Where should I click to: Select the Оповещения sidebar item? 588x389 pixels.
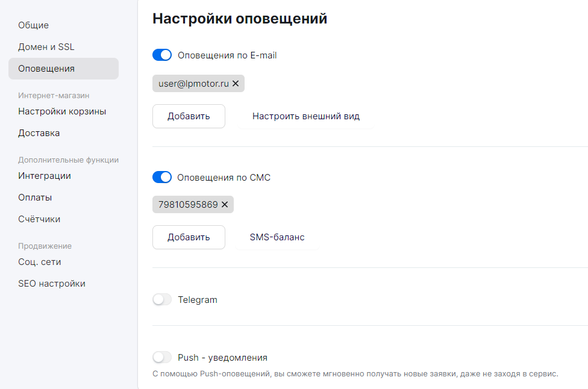tap(63, 69)
